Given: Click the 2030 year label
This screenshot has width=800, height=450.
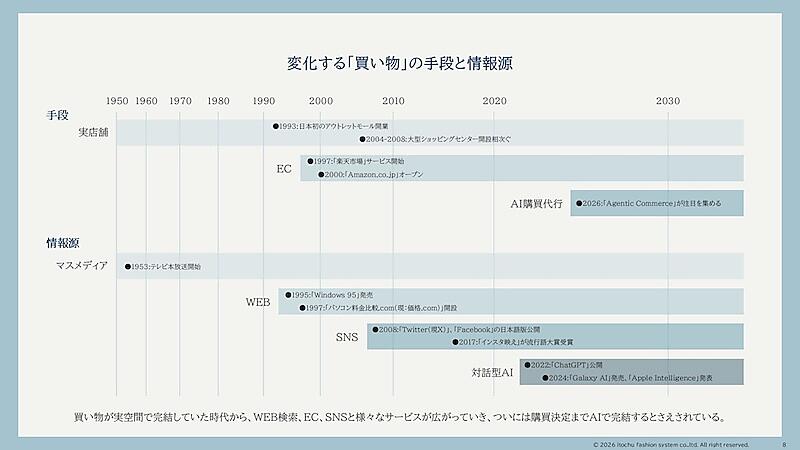Looking at the screenshot, I should coord(668,101).
